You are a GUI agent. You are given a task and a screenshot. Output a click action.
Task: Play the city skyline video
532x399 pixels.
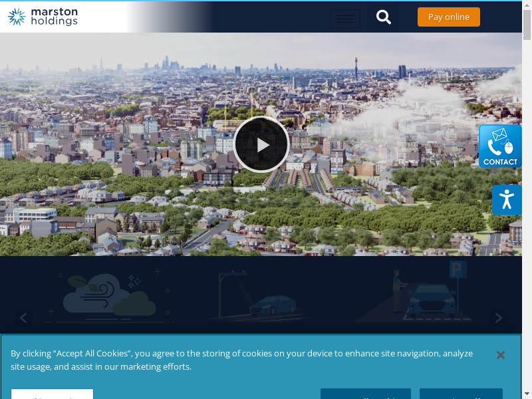click(x=261, y=144)
